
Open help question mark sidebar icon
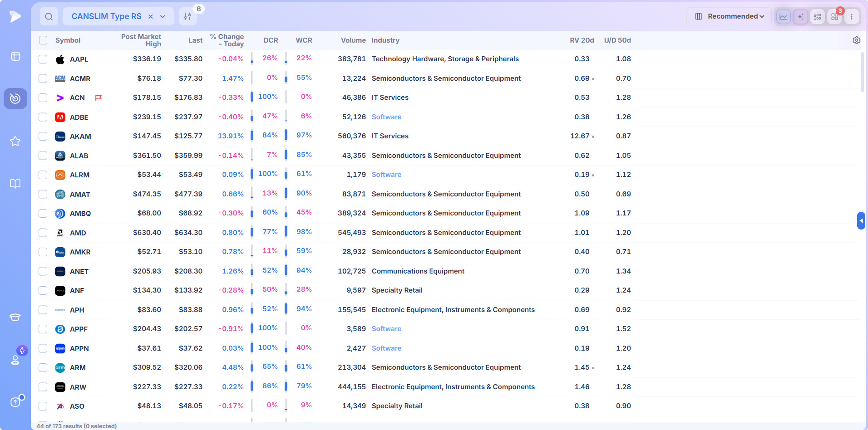point(15,402)
